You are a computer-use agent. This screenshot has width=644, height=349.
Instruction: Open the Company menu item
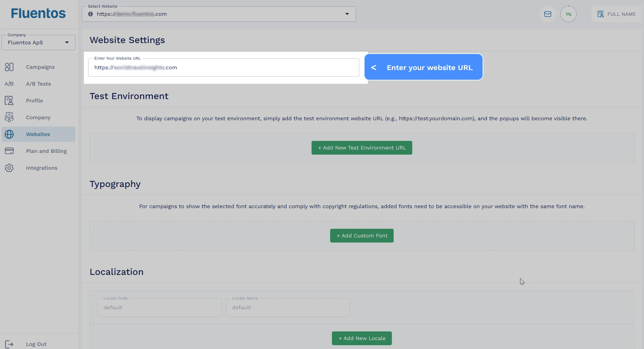click(x=38, y=117)
